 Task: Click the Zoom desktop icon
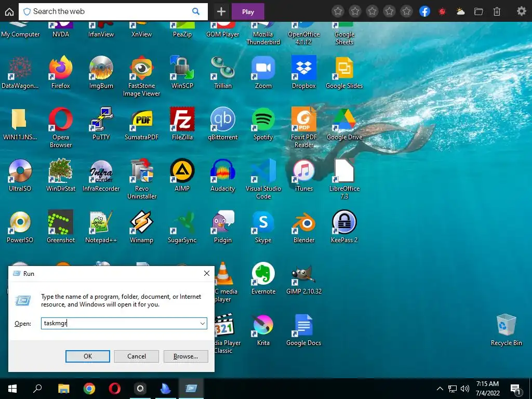(x=263, y=73)
